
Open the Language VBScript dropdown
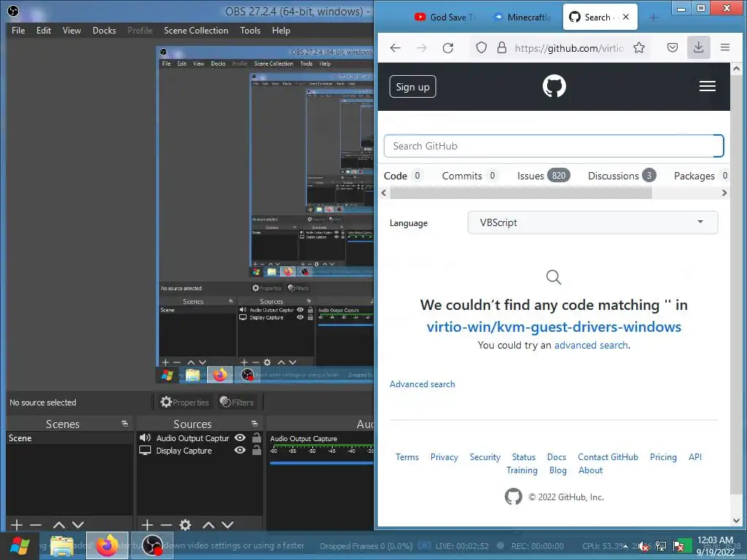click(592, 222)
